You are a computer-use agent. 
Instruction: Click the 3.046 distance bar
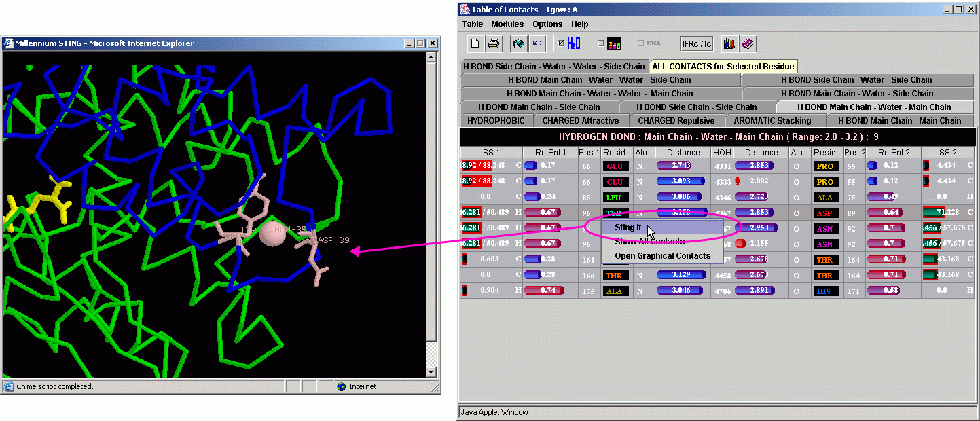click(x=681, y=291)
